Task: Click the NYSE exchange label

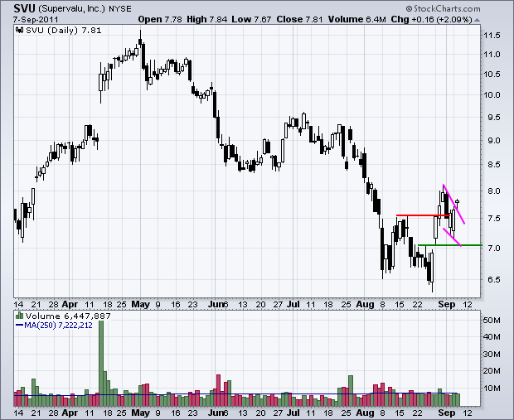Action: pyautogui.click(x=120, y=9)
